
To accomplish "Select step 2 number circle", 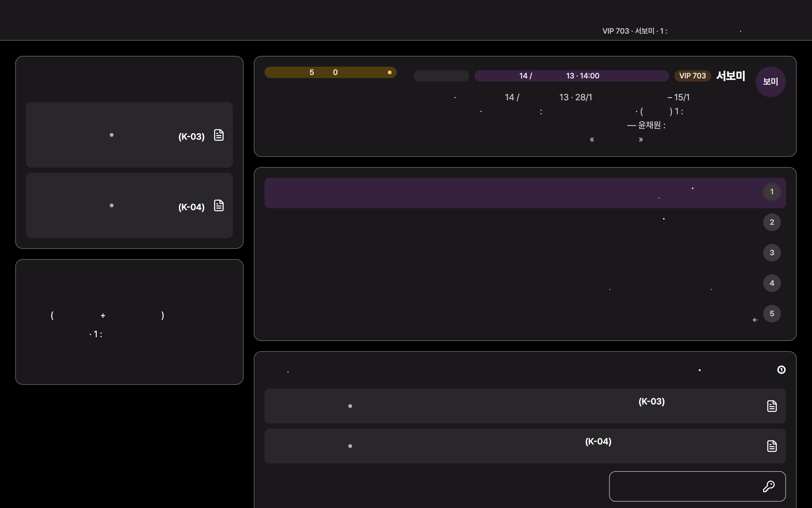I will click(x=772, y=222).
